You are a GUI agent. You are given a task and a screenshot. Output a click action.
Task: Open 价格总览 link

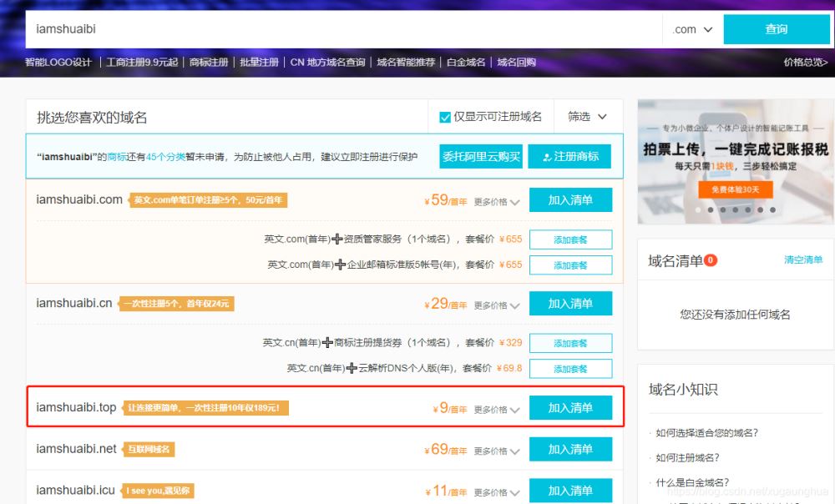coord(805,63)
